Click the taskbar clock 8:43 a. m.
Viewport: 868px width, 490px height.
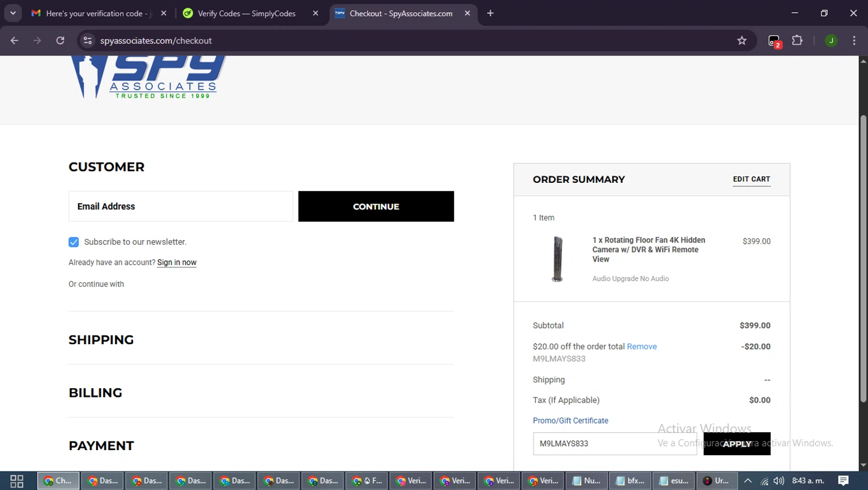pos(808,481)
